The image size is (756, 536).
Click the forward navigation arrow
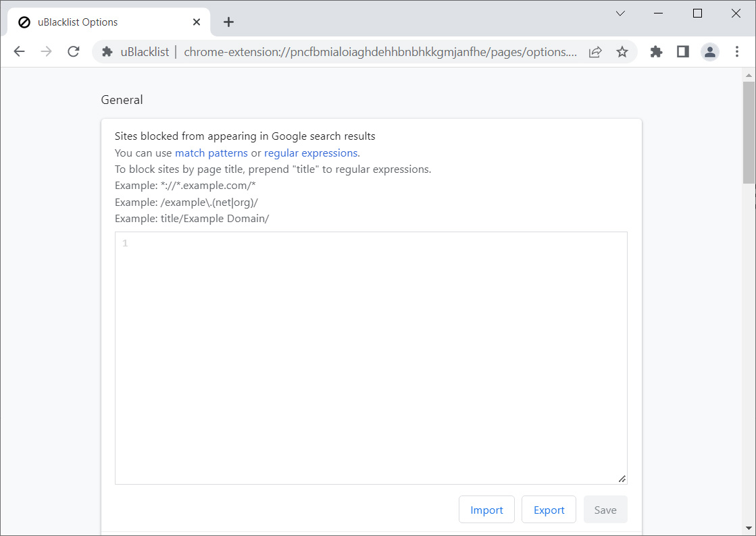tap(46, 52)
